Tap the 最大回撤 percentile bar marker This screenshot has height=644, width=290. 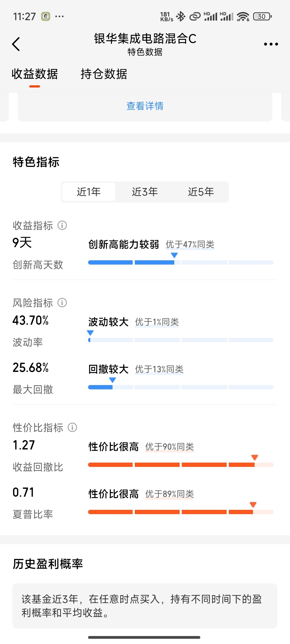tap(113, 380)
